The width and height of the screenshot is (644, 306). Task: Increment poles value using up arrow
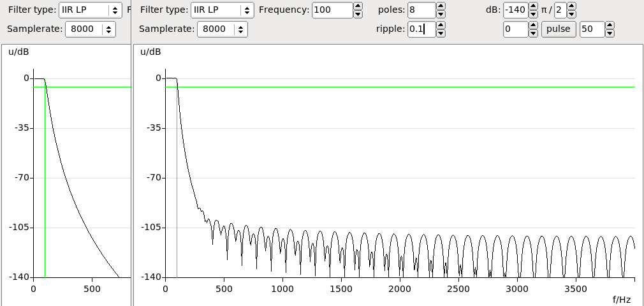(x=441, y=6)
